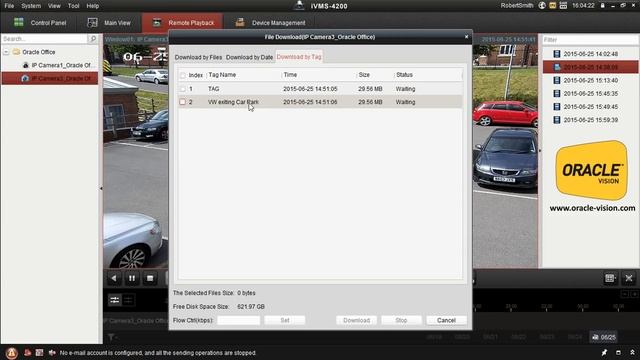This screenshot has width=640, height=360.
Task: Click the full screen expand icon
Action: (x=629, y=278)
